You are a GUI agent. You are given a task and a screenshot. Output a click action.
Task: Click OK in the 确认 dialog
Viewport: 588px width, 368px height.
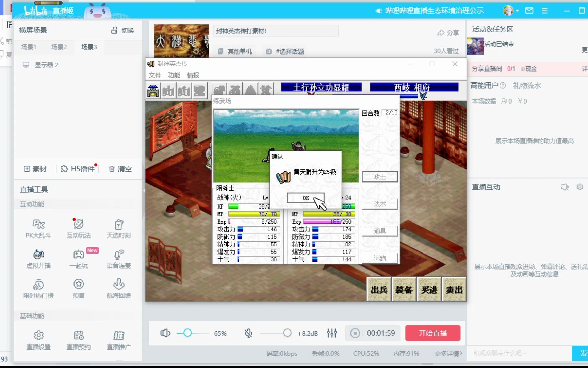point(306,198)
